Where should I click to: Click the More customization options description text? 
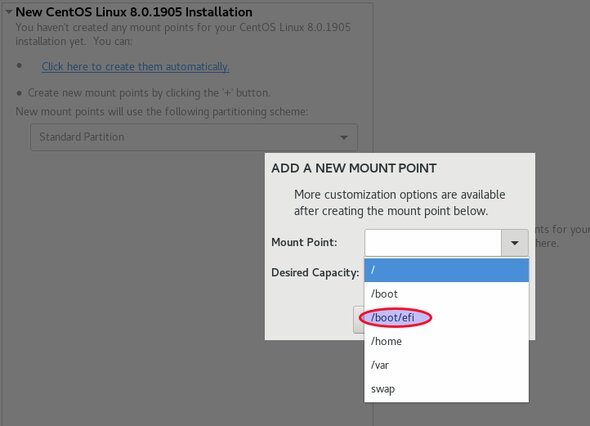point(400,203)
